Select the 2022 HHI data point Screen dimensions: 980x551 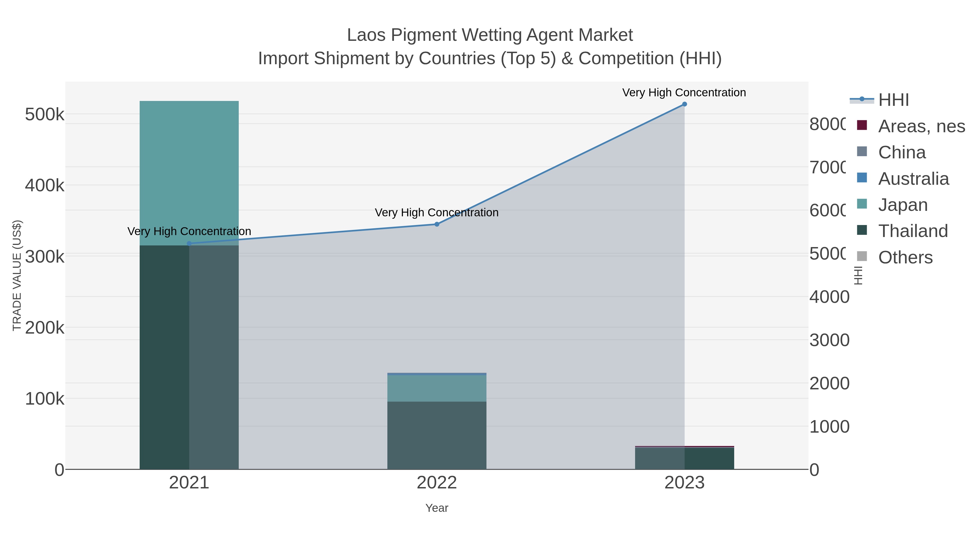[x=437, y=224]
